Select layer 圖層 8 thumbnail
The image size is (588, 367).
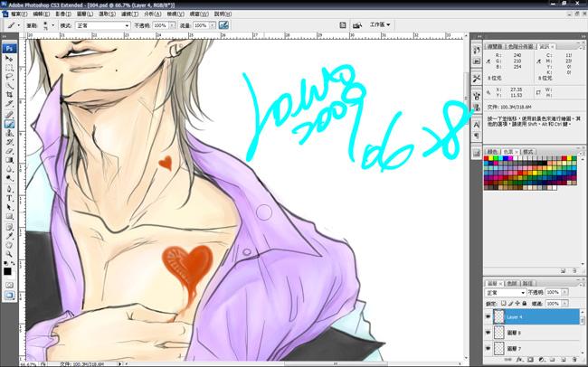tap(498, 333)
